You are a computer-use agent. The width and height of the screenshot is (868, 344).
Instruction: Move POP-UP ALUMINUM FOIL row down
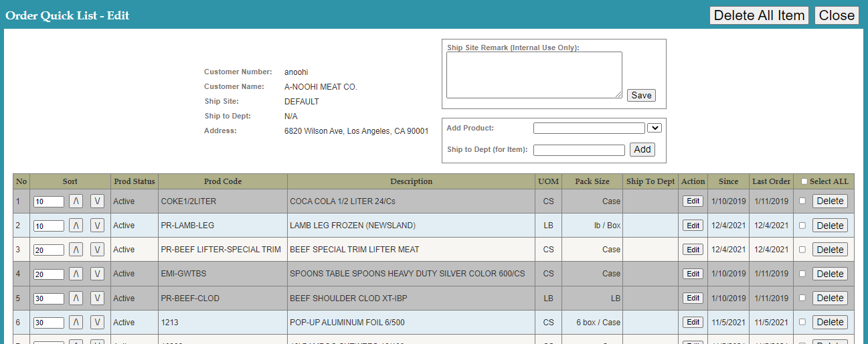tap(97, 322)
